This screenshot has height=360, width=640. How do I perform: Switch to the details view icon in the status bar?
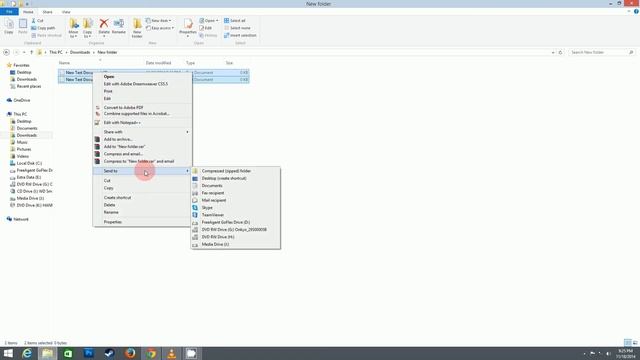[627, 343]
